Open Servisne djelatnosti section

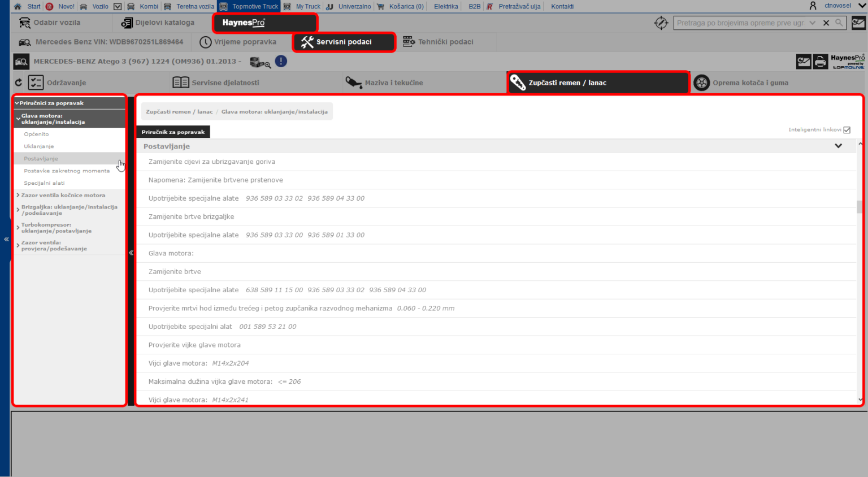(x=216, y=83)
